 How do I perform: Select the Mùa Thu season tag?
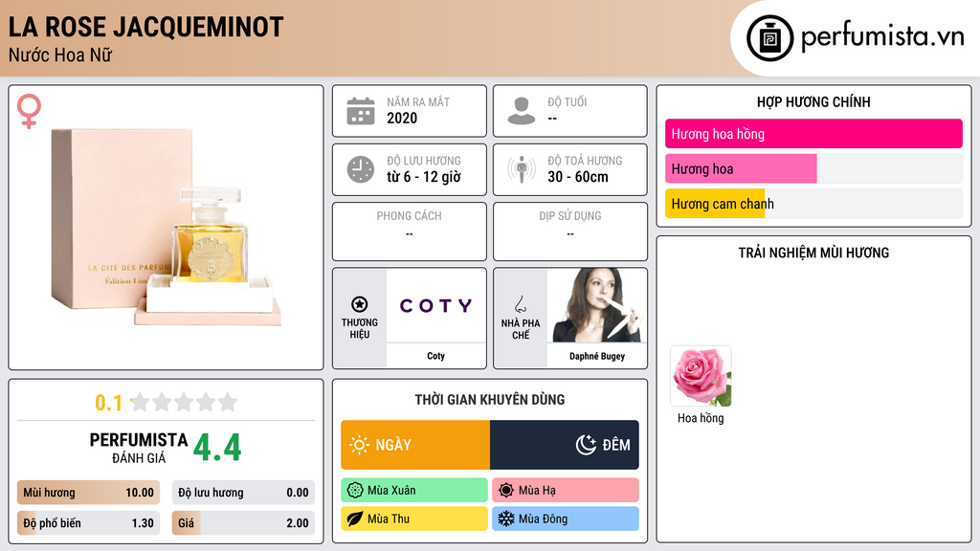(414, 518)
